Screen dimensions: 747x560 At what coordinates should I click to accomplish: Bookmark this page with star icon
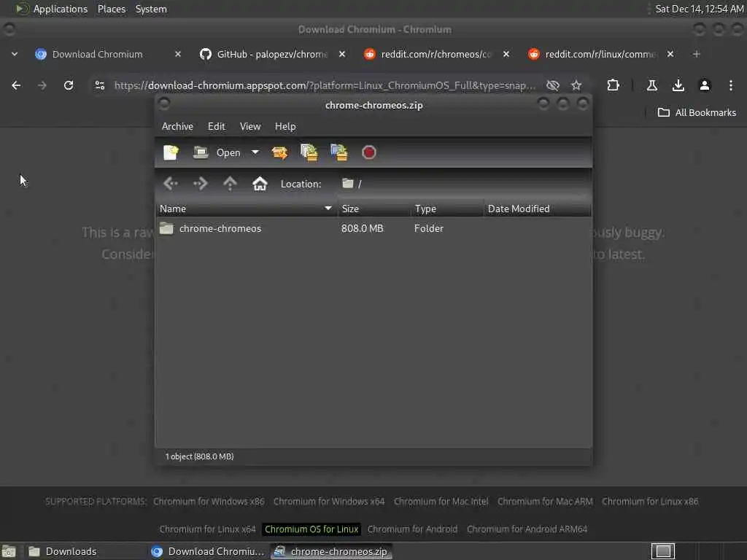pos(576,85)
